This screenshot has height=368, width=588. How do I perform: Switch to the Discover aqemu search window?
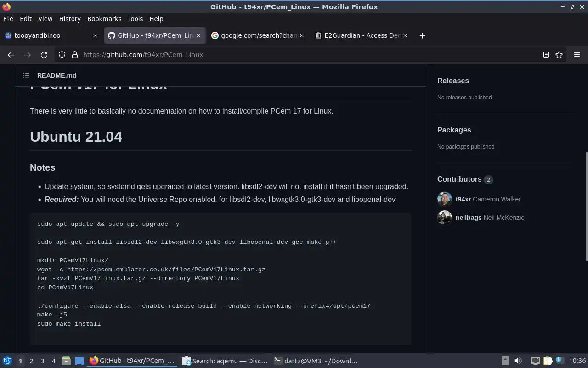point(225,361)
